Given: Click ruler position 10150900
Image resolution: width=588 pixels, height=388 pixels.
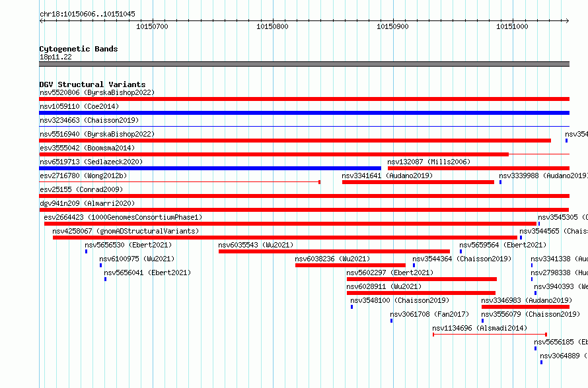Looking at the screenshot, I should 392,26.
